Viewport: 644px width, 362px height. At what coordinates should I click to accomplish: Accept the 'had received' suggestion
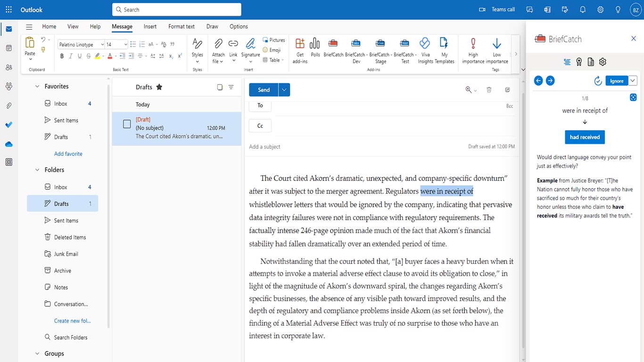coord(585,137)
